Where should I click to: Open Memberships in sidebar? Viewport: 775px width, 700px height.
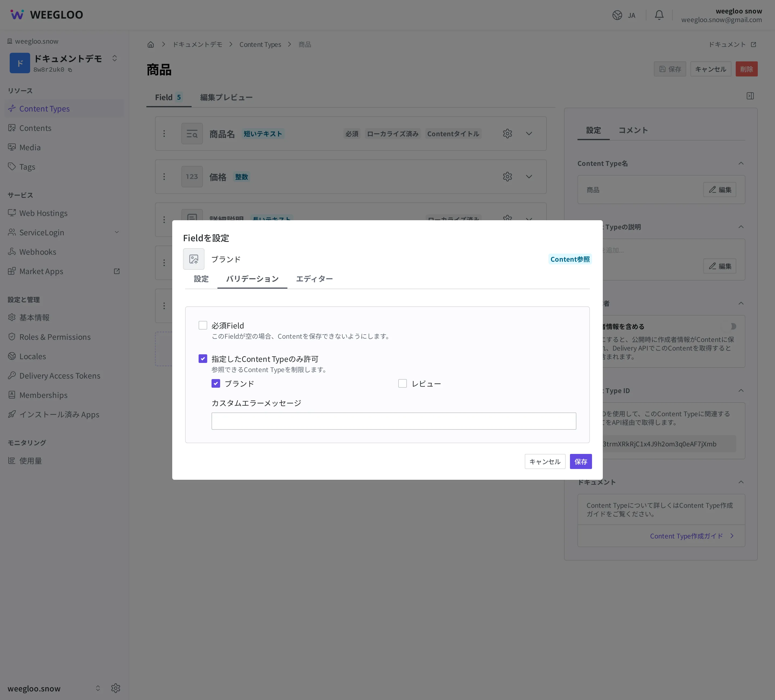pyautogui.click(x=64, y=395)
